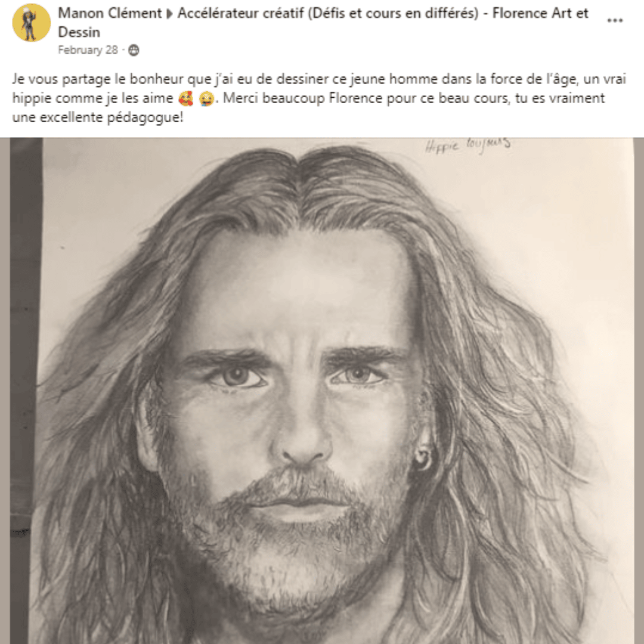Click the portrait's right eye on the drawing
Screen dimensions: 644x644
click(x=358, y=374)
